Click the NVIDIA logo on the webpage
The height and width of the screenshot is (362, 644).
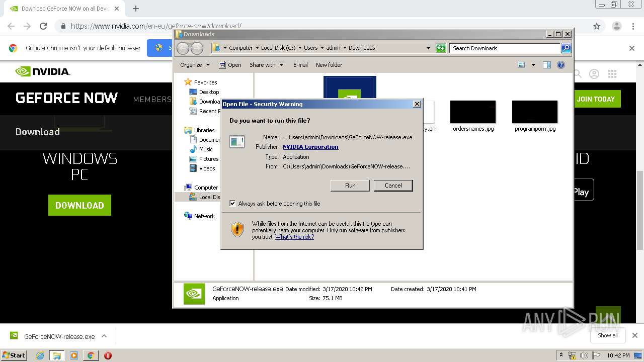pos(43,71)
